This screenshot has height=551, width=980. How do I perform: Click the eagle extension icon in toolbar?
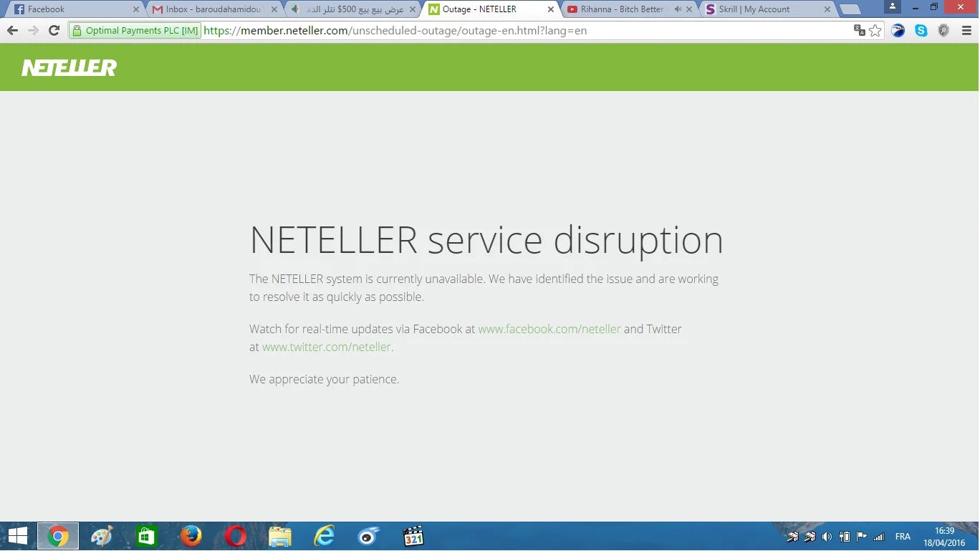click(898, 30)
